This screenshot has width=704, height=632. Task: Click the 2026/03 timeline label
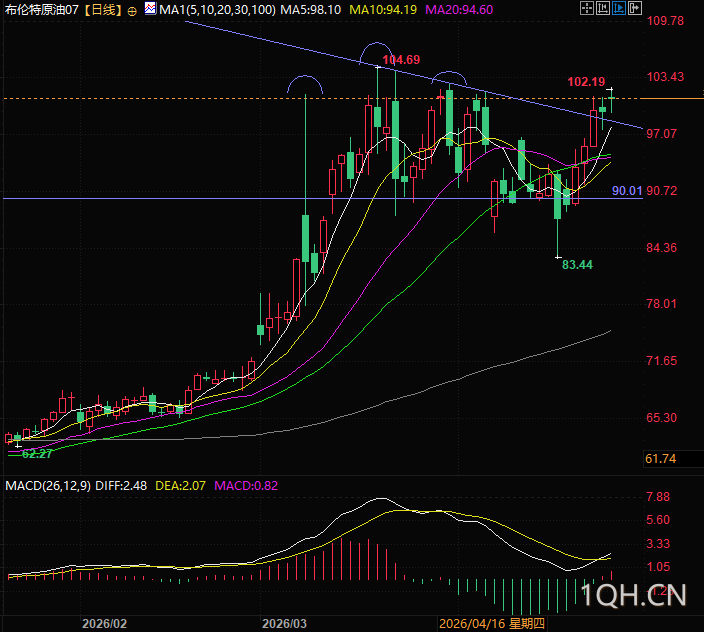(283, 623)
